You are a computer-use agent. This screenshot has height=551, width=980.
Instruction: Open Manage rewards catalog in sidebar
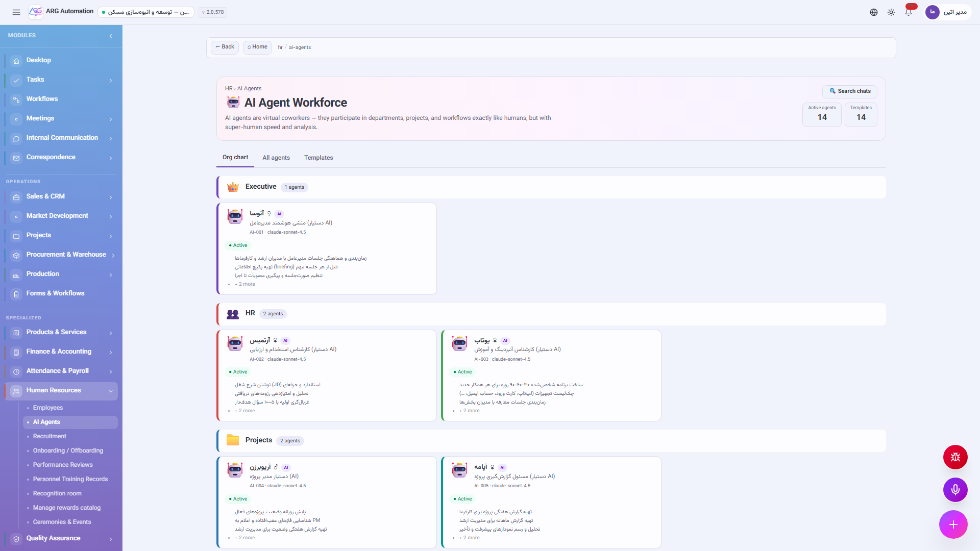[x=67, y=508]
